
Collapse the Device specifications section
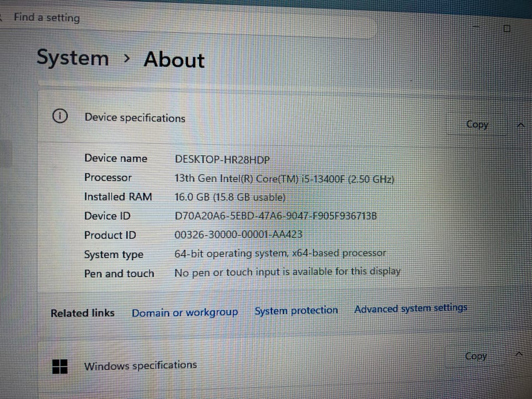[520, 125]
